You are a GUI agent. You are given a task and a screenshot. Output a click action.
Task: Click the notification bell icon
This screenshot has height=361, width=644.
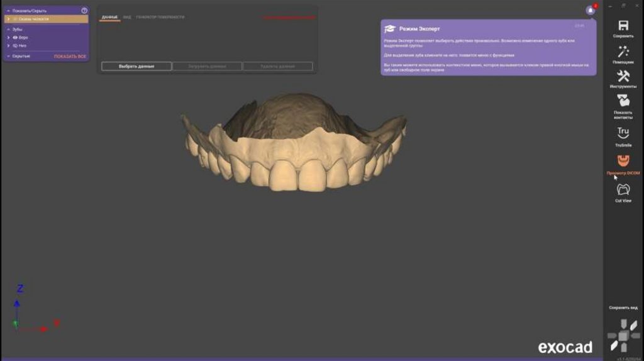click(591, 11)
